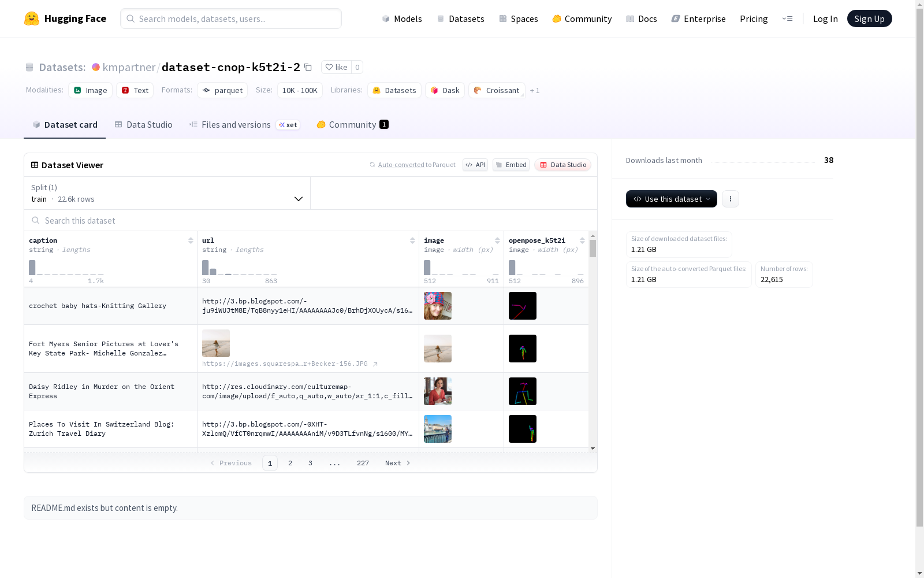Image resolution: width=924 pixels, height=578 pixels.
Task: Select the 'crochet baby hats-Knitting Gallery' caption cell
Action: tap(111, 306)
